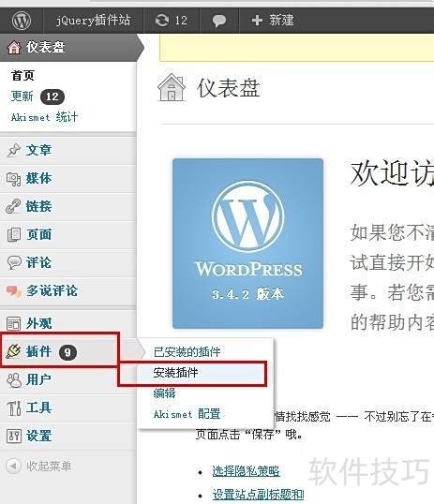Viewport: 434px width, 504px height.
Task: Click the speech bubble icon for 评论
Action: tap(14, 262)
